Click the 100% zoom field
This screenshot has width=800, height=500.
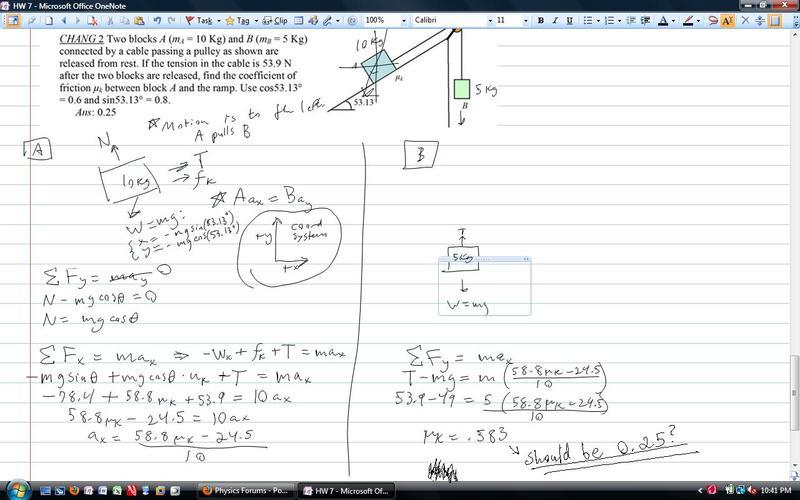pos(381,20)
